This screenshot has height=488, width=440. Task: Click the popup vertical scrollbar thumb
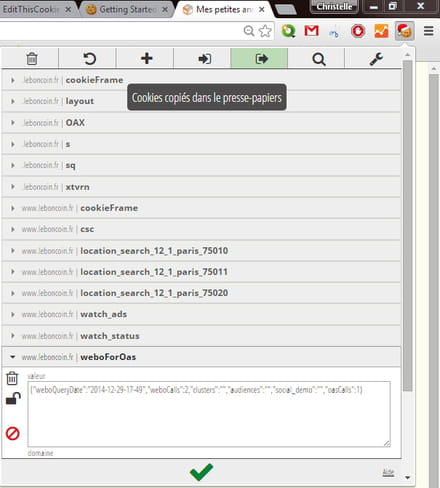click(407, 226)
